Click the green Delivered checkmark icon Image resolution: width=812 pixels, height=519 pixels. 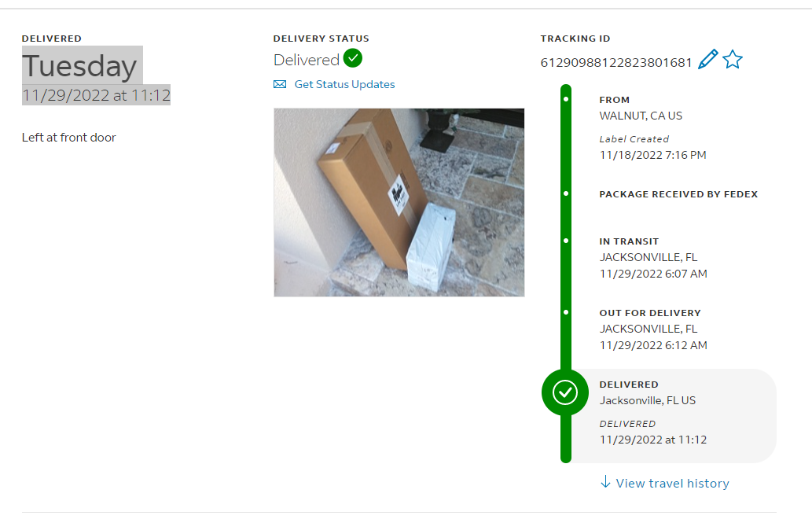[353, 58]
